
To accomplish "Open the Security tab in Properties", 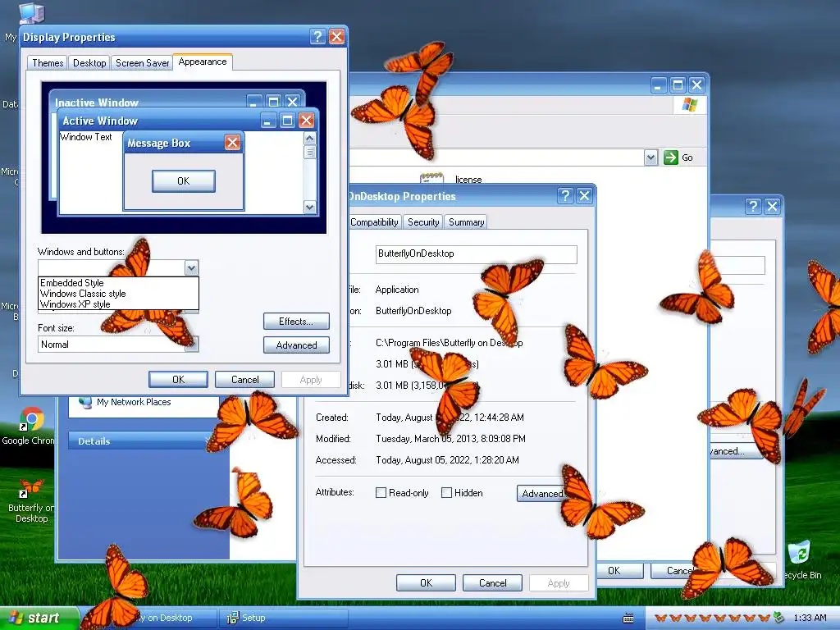I will (423, 221).
